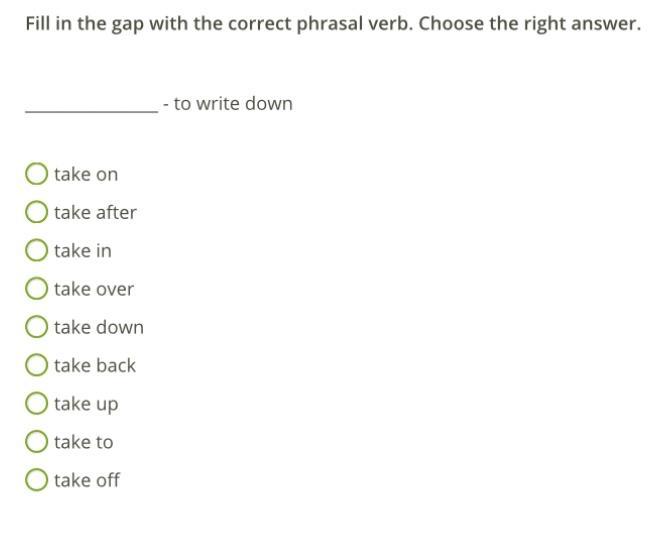Click the 'take to' option label text
The image size is (655, 541).
click(x=84, y=442)
